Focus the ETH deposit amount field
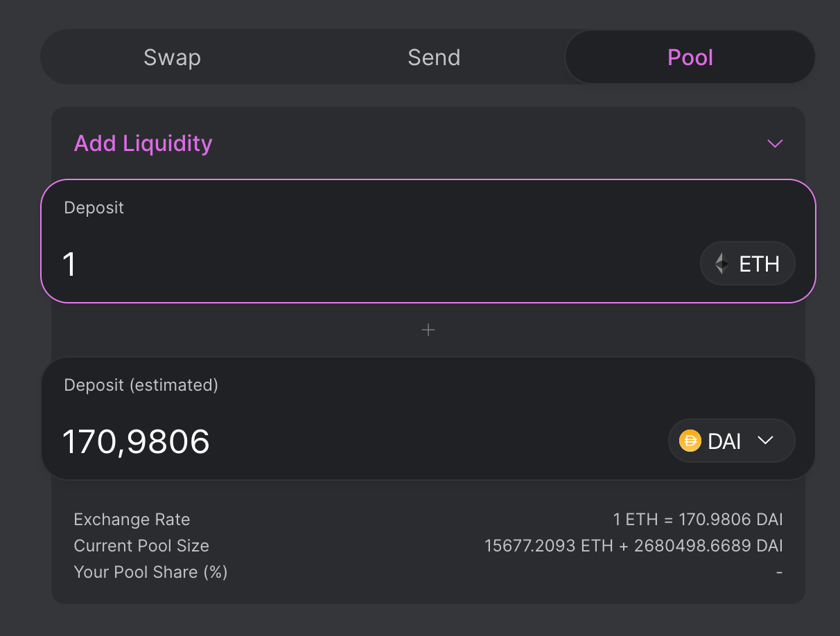Screen dimensions: 840x636 tap(374, 264)
